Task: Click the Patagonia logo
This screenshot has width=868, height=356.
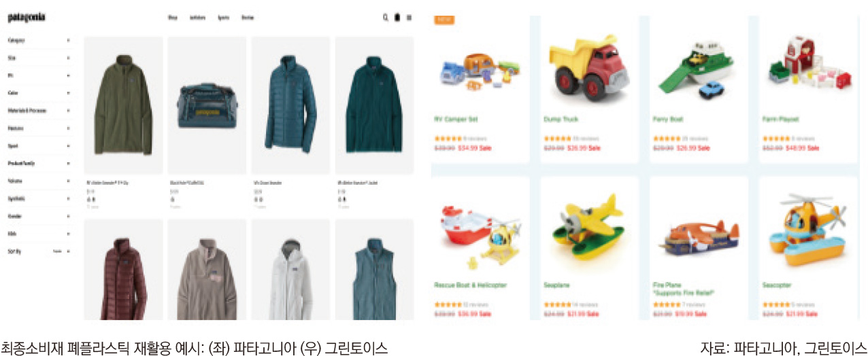Action: pyautogui.click(x=26, y=18)
